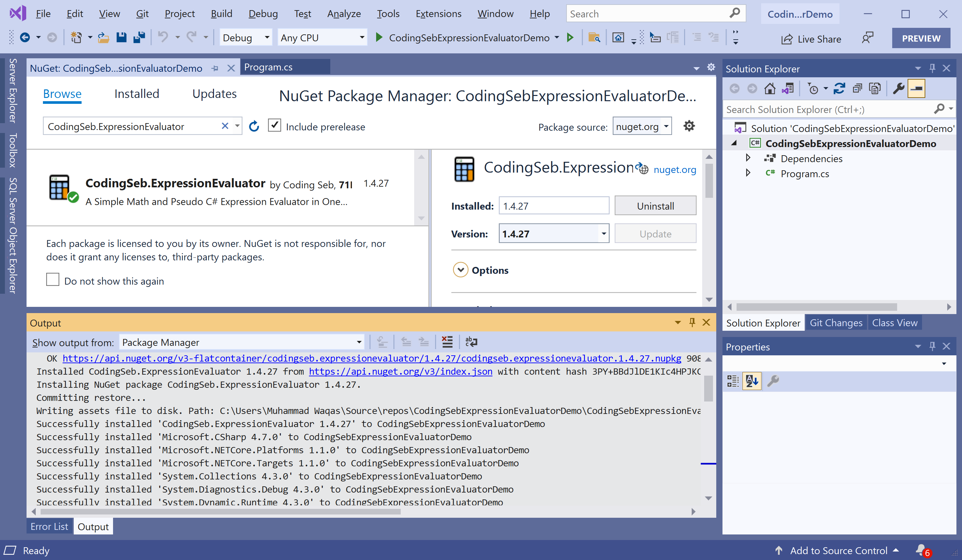
Task: Switch to the Installed tab
Action: 137,94
